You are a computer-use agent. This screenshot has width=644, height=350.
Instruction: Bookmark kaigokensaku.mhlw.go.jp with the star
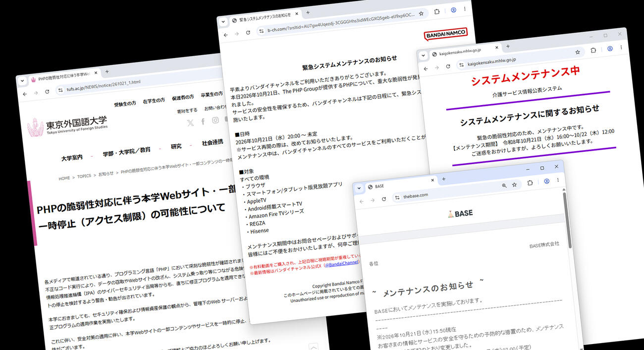(578, 52)
